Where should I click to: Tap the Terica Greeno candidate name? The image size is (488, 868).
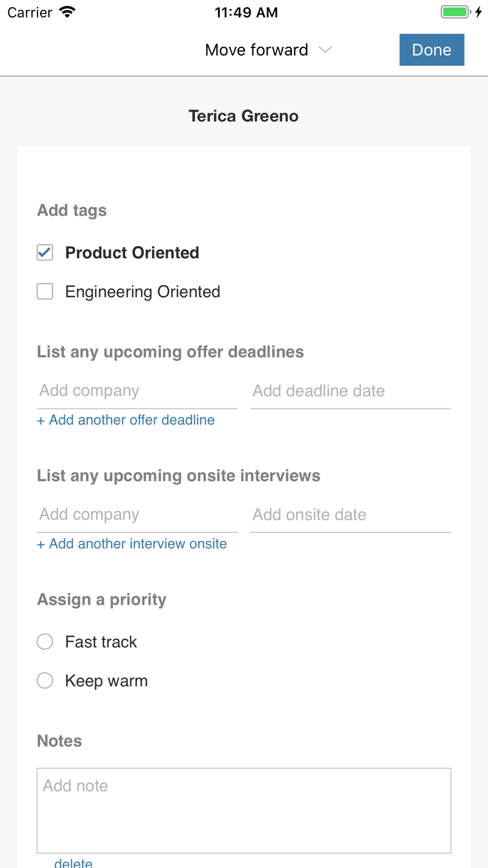click(244, 116)
